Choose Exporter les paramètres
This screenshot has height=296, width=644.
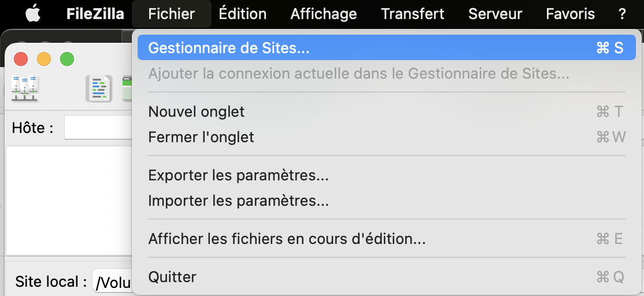[x=387, y=175]
